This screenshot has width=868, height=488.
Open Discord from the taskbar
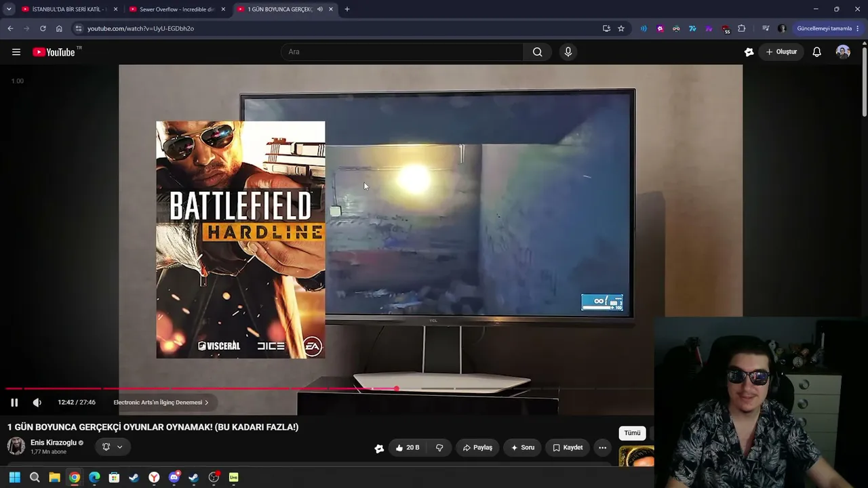point(174,477)
